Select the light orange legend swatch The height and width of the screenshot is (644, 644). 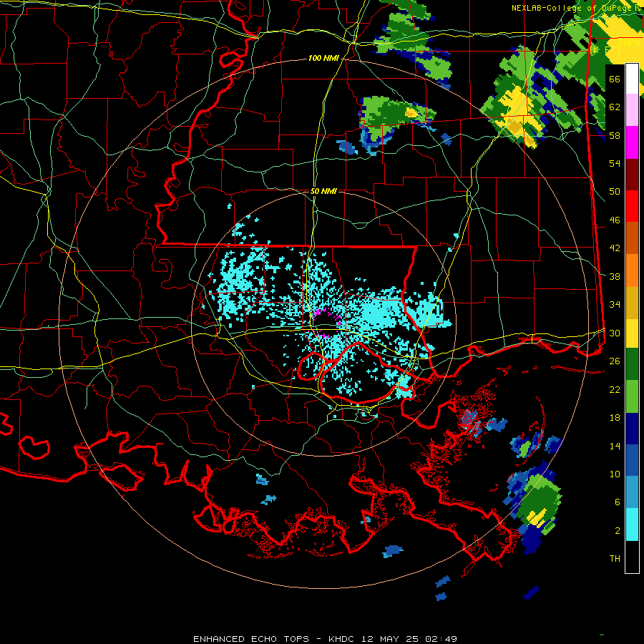(632, 270)
